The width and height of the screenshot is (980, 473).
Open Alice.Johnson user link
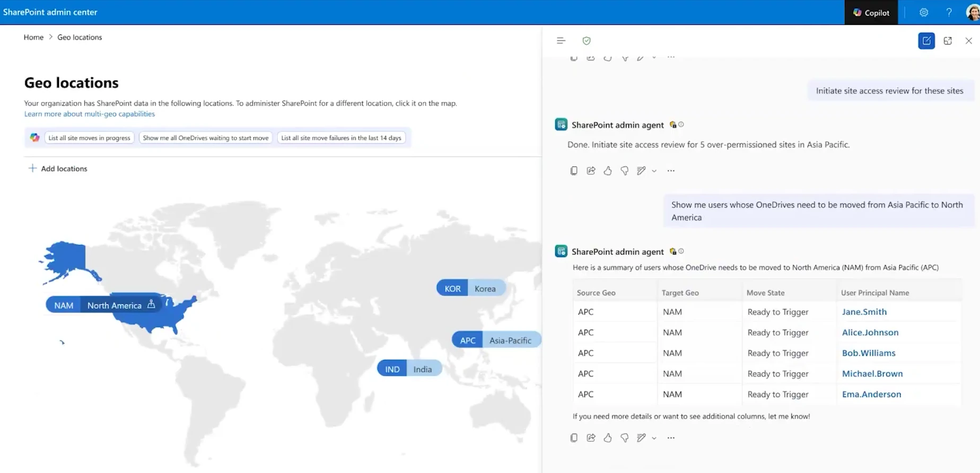coord(870,332)
